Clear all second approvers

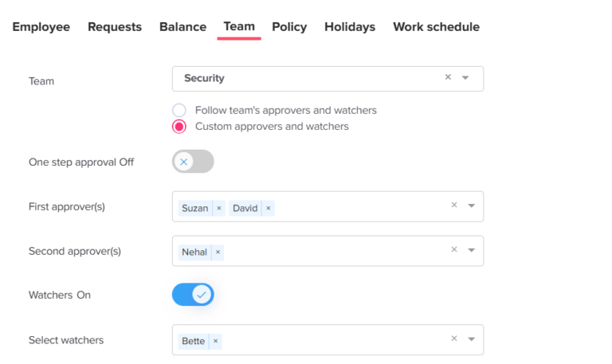[x=454, y=249]
